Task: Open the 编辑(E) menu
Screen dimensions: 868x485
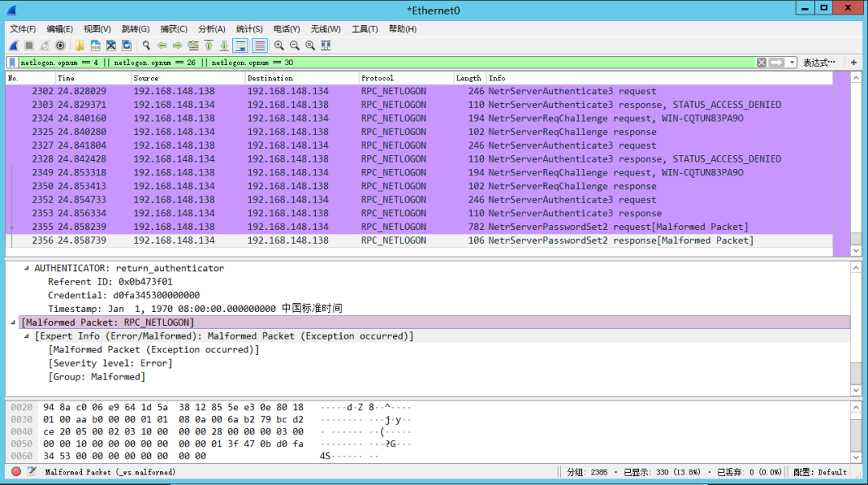Action: click(59, 29)
